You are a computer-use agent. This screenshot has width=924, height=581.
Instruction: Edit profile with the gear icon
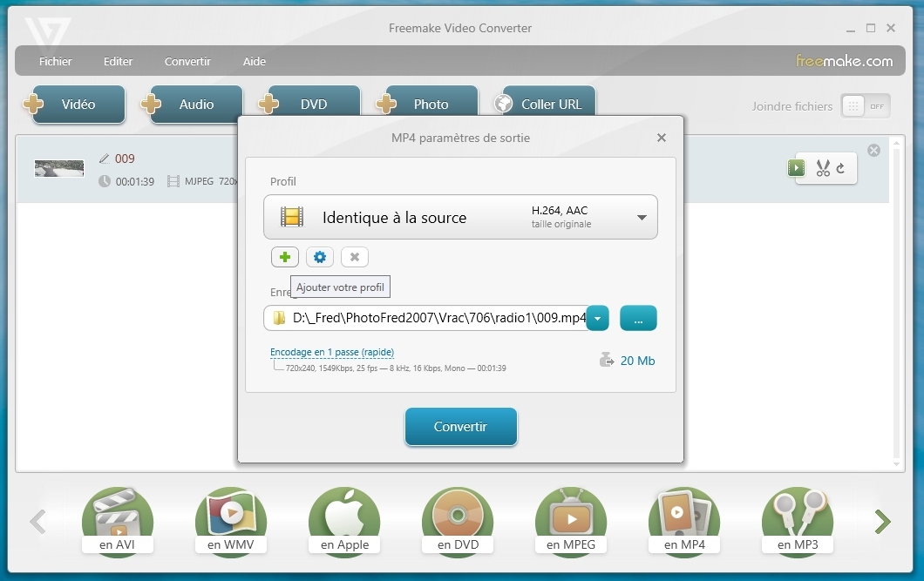[x=319, y=257]
